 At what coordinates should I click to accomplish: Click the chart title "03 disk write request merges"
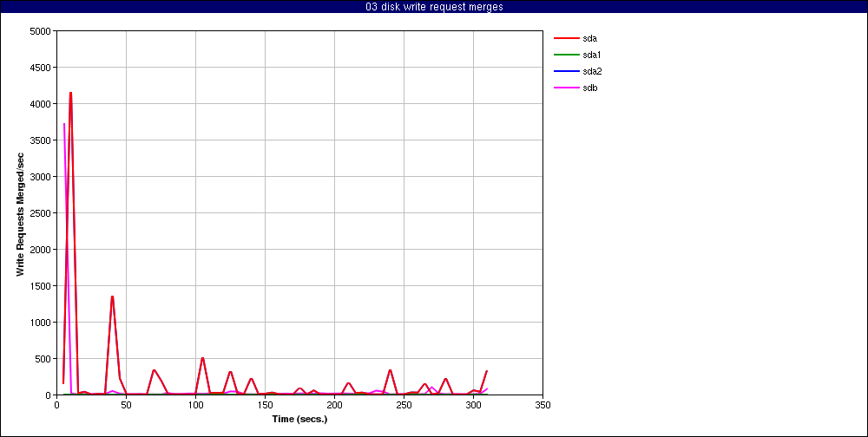click(x=434, y=7)
